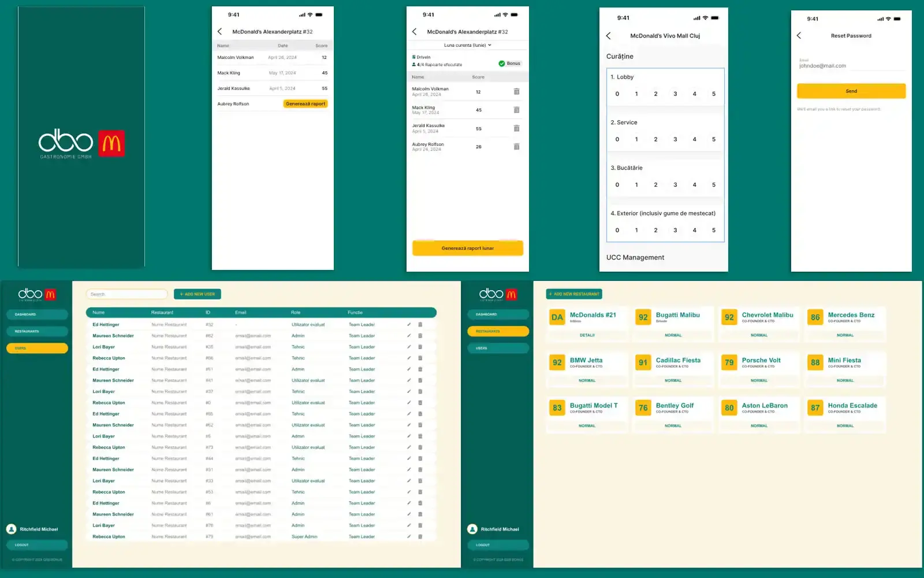Select highlighted Restaurants item in Restaurants panel sidebar
Image resolution: width=924 pixels, height=578 pixels.
(498, 331)
